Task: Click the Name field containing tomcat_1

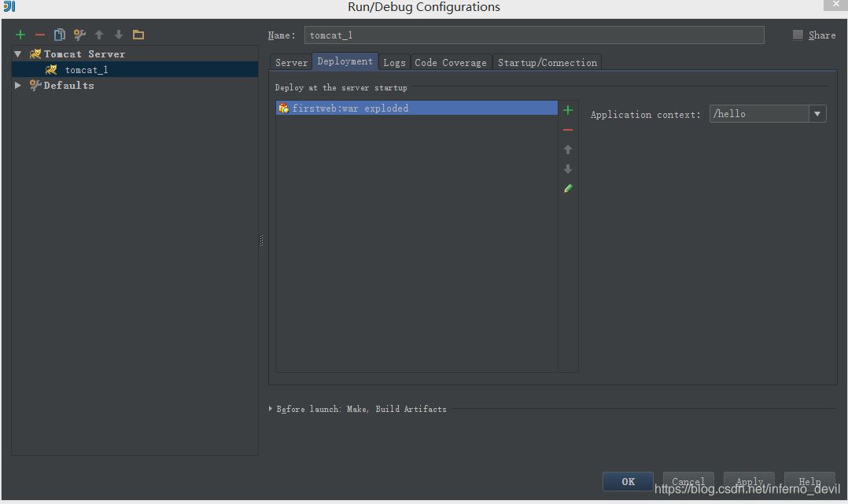Action: pyautogui.click(x=534, y=35)
